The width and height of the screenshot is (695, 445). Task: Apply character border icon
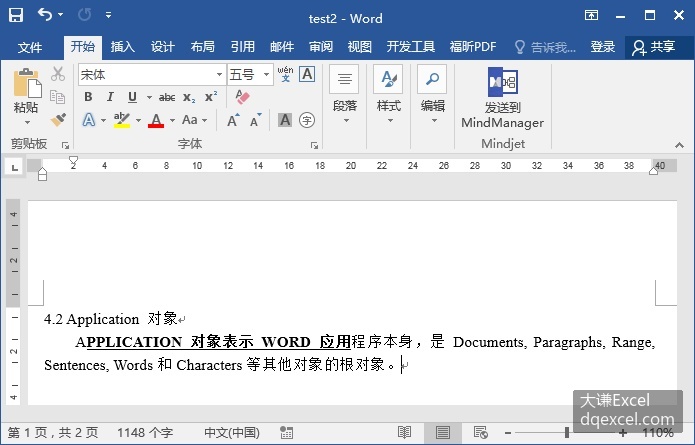pos(307,74)
